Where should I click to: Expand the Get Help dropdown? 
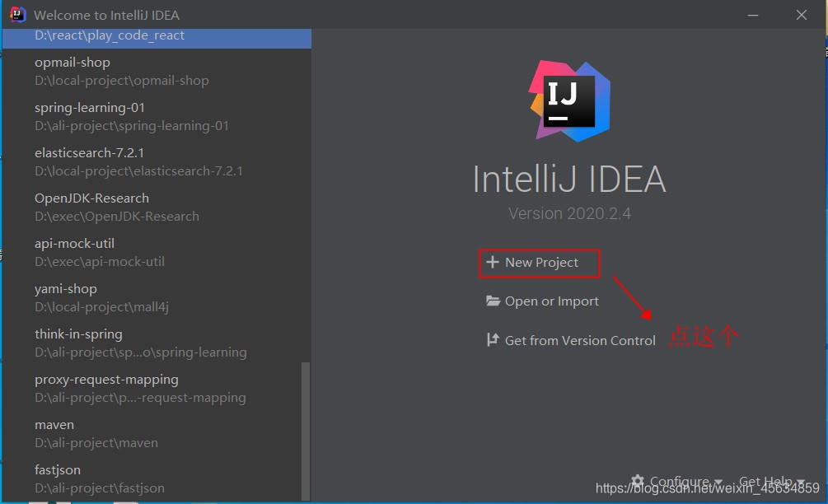coord(771,481)
